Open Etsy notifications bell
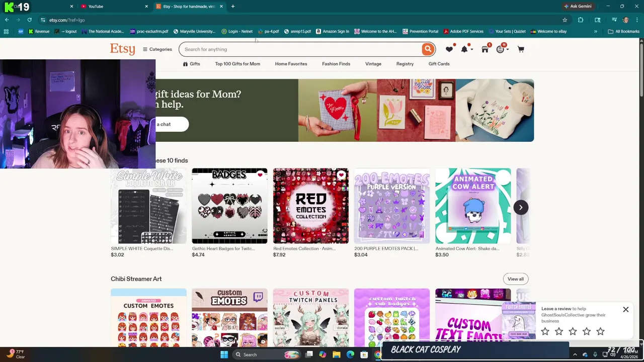The height and width of the screenshot is (362, 644). coord(465,49)
